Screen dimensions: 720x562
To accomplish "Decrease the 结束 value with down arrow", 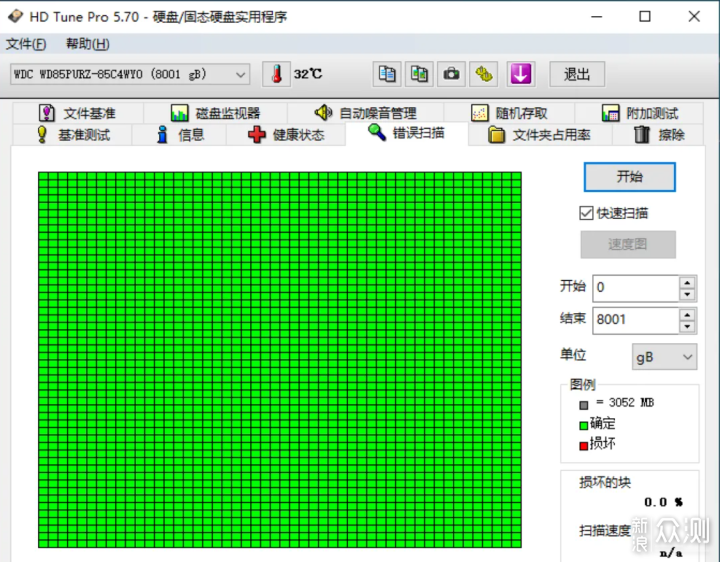I will pyautogui.click(x=687, y=326).
